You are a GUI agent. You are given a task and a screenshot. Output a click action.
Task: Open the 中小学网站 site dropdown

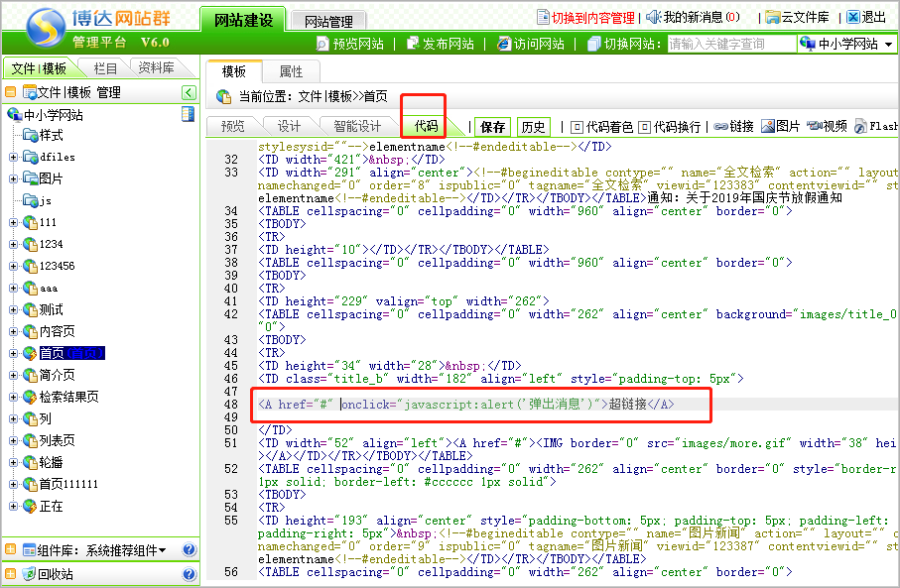845,44
